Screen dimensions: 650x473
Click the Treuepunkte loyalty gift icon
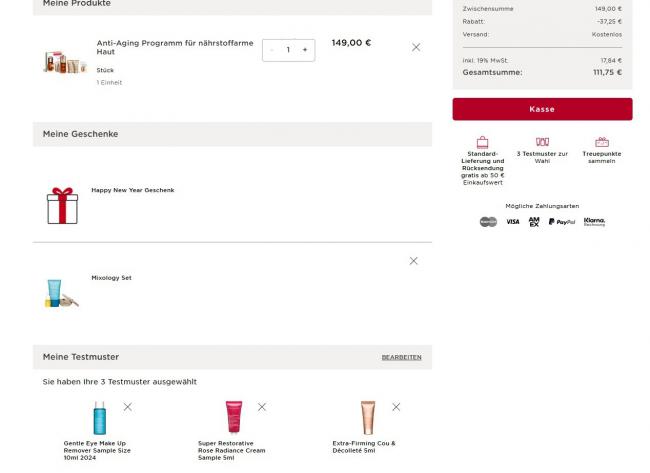coord(602,142)
